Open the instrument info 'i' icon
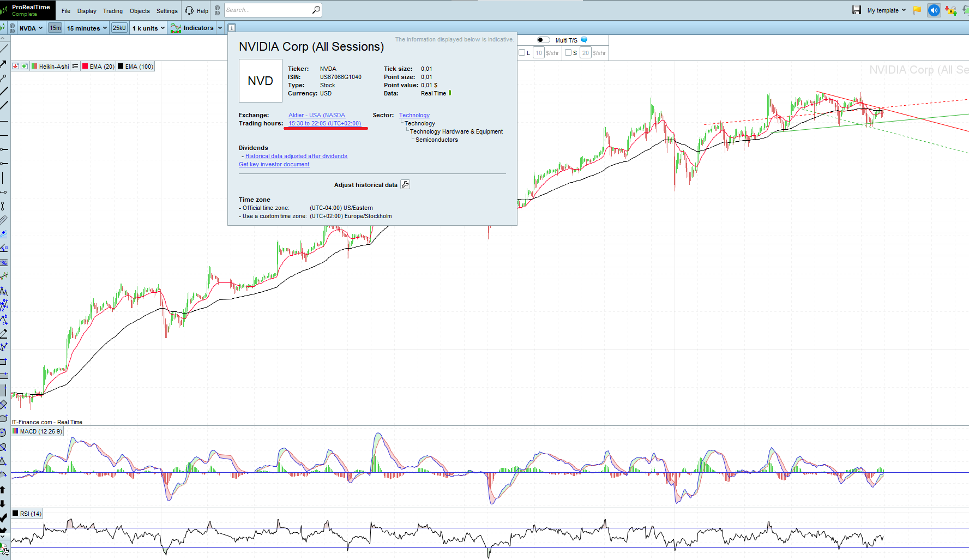 coord(232,28)
